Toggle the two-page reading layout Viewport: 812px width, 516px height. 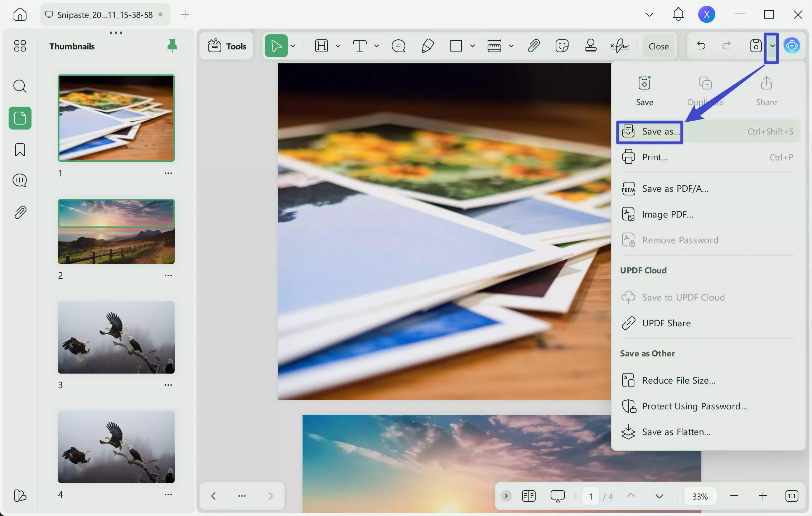click(x=528, y=496)
